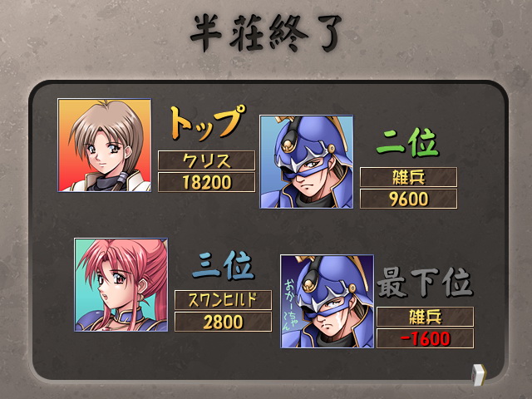The image size is (532, 399).
Task: Click the スワンヒルド name plate
Action: (223, 300)
